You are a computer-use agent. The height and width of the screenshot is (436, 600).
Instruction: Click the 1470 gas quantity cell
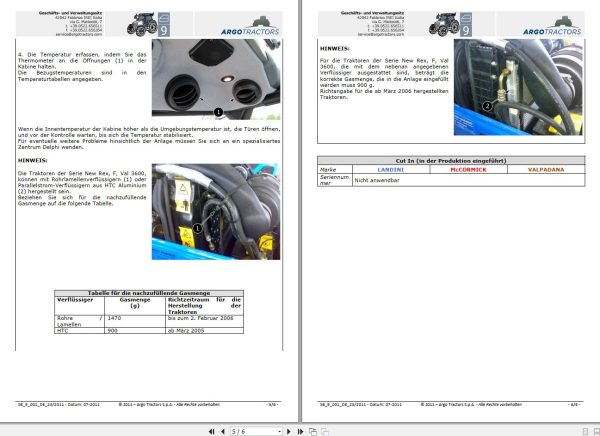(135, 321)
